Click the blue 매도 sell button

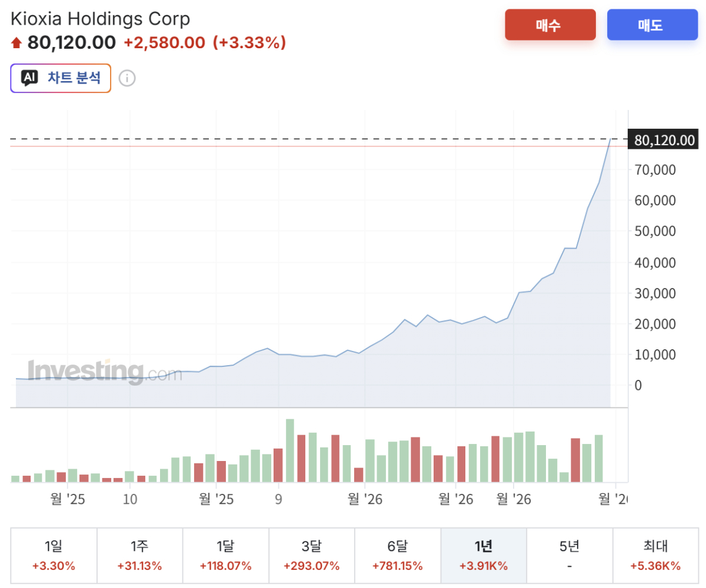pyautogui.click(x=652, y=25)
